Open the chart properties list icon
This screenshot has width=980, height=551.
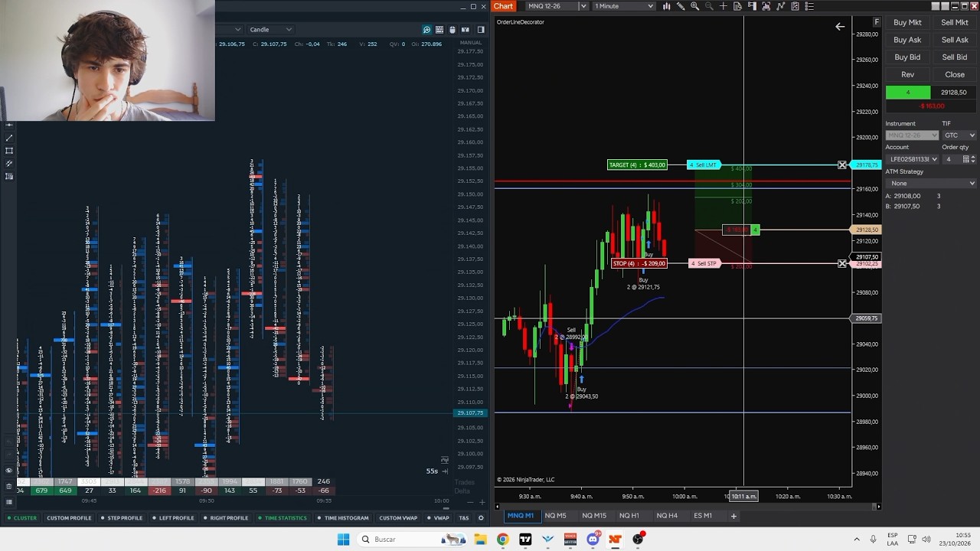[x=809, y=6]
